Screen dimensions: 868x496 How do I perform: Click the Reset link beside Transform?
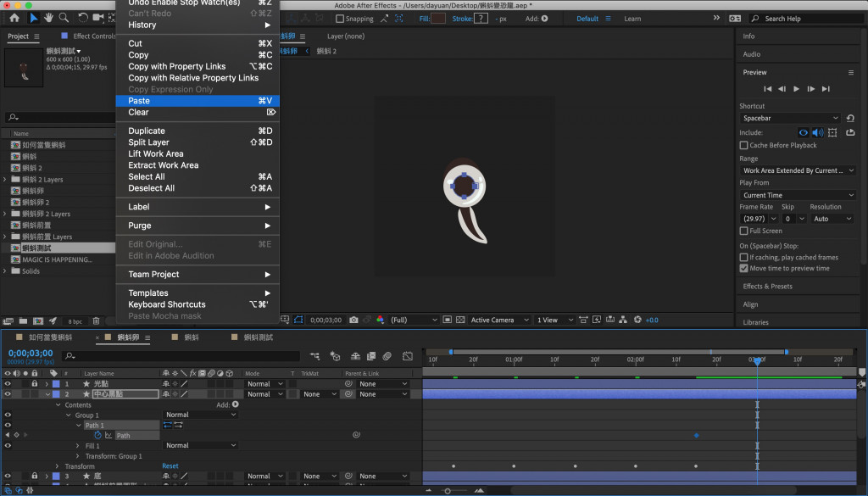[170, 466]
